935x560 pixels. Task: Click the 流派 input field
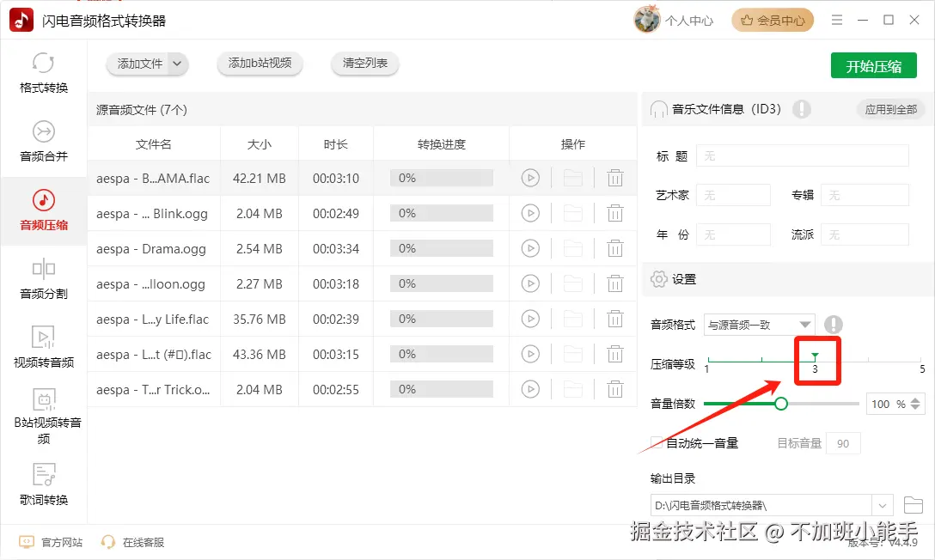[865, 234]
